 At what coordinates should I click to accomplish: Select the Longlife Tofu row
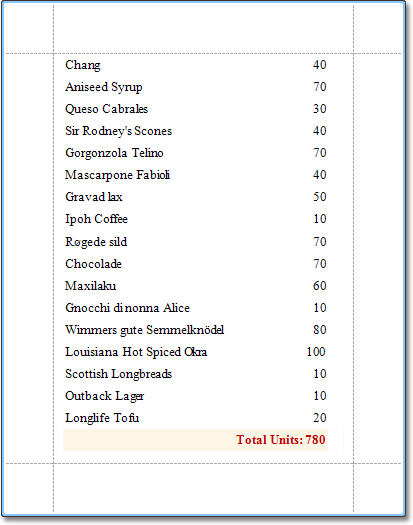[196, 418]
